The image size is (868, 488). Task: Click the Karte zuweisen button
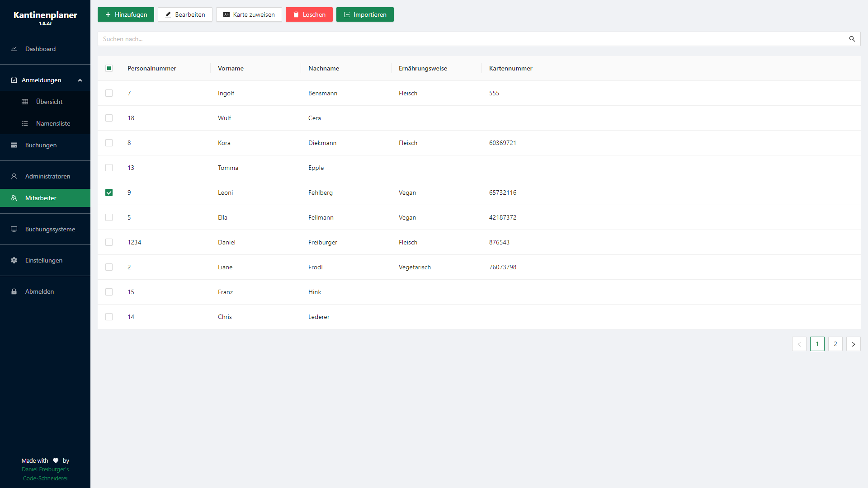(x=249, y=14)
